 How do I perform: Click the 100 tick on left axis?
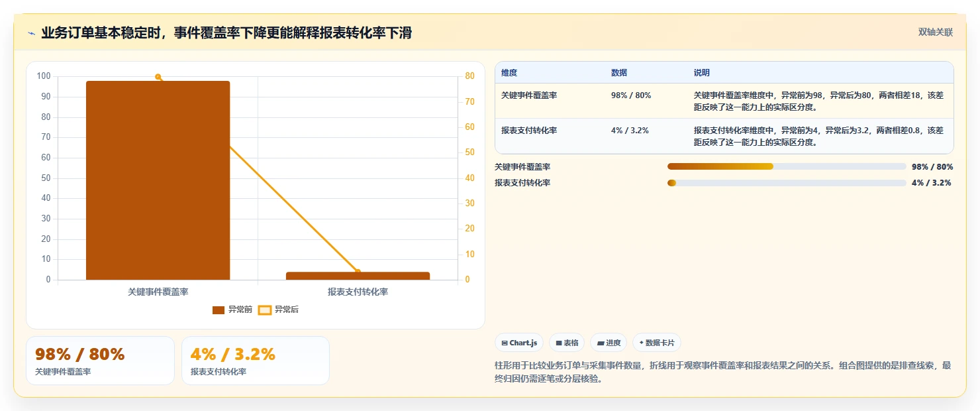coord(44,76)
